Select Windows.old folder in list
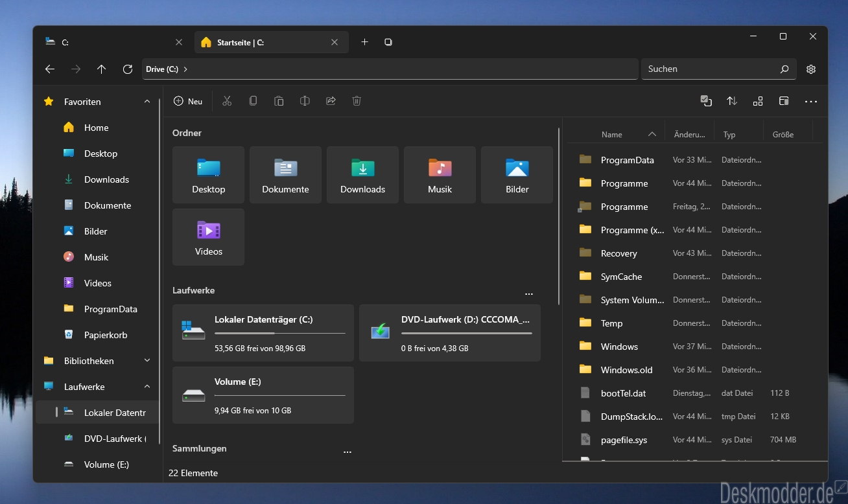848x504 pixels. tap(694, 370)
